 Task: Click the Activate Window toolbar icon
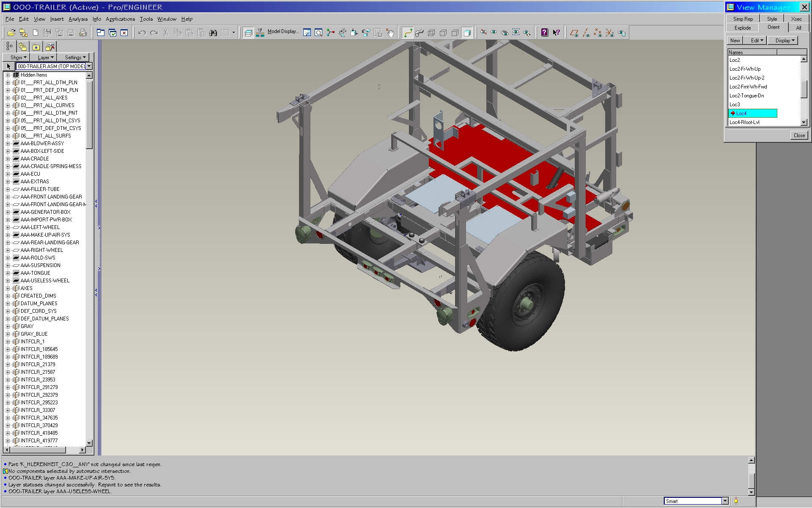[112, 33]
